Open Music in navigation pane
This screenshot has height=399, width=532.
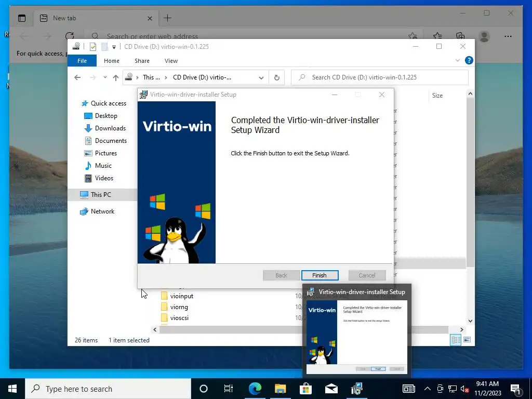(x=98, y=166)
